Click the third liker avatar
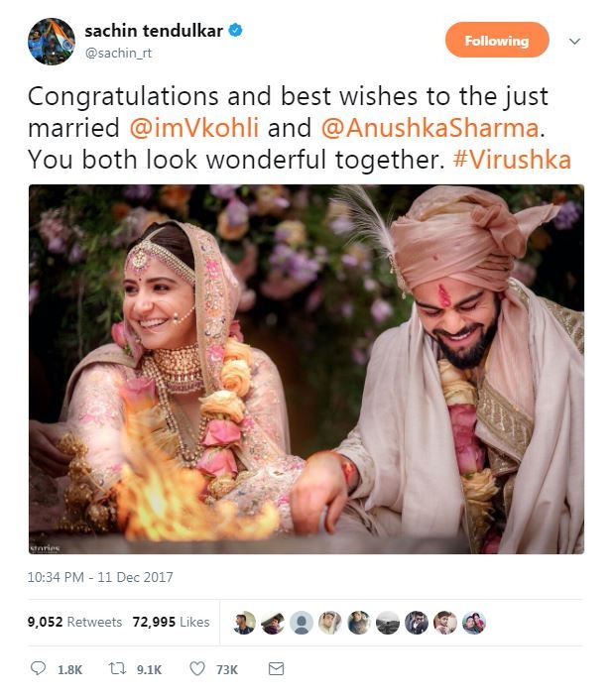614x700 pixels. pyautogui.click(x=302, y=622)
